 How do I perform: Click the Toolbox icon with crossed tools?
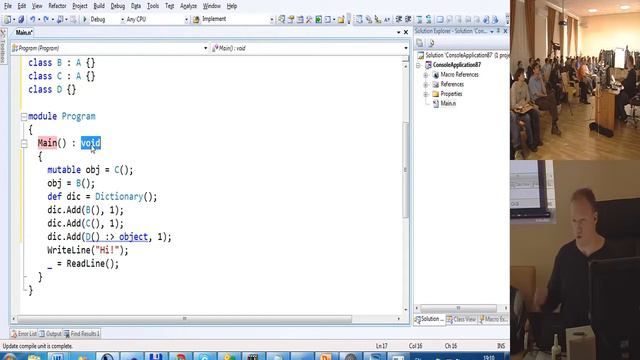(x=309, y=19)
